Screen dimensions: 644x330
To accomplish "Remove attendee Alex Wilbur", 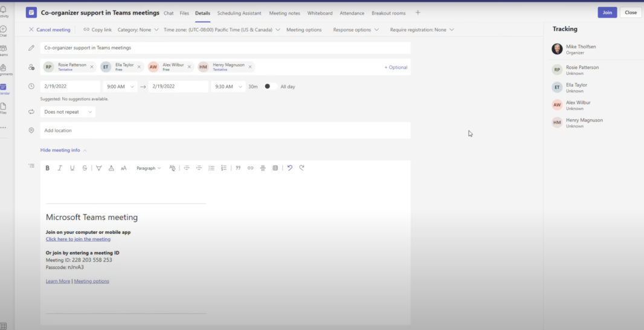I will (x=189, y=67).
